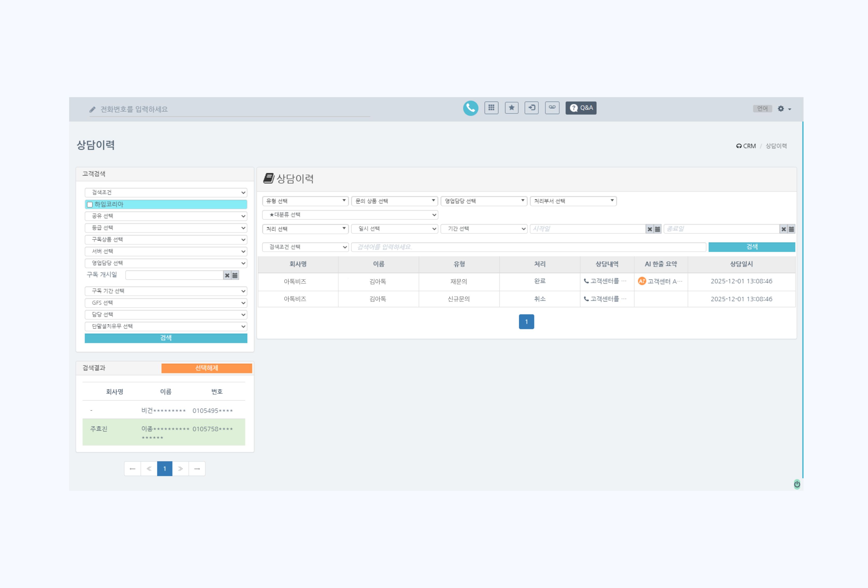Click the star favorites icon
This screenshot has width=868, height=588.
[511, 108]
